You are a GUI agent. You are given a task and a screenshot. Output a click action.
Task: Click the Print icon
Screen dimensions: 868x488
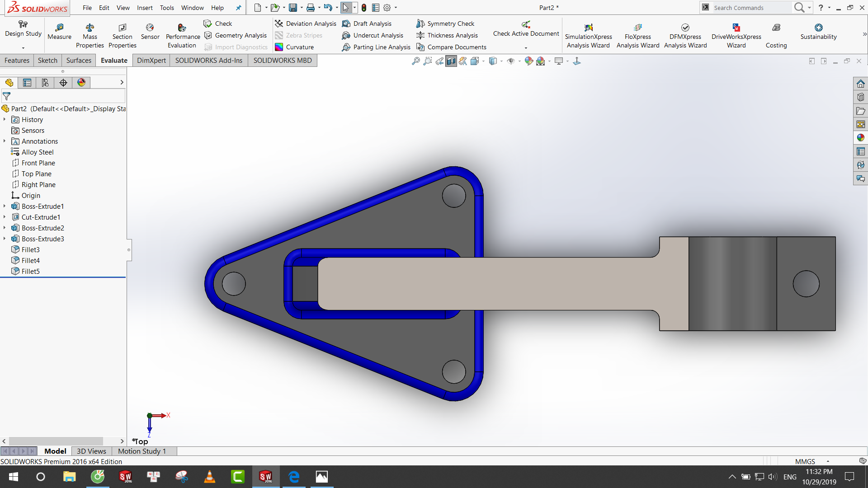click(311, 8)
